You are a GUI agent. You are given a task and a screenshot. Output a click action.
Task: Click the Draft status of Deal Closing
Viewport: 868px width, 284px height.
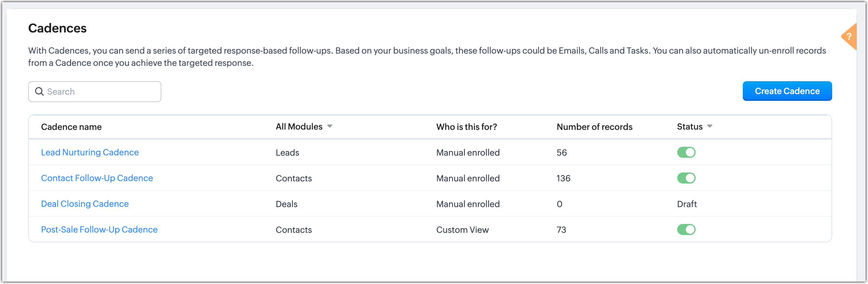click(x=687, y=204)
